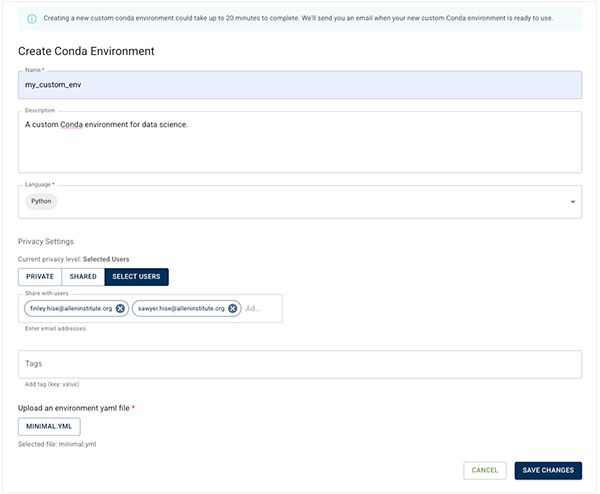
Task: Focus the Tags input field
Action: pyautogui.click(x=300, y=364)
